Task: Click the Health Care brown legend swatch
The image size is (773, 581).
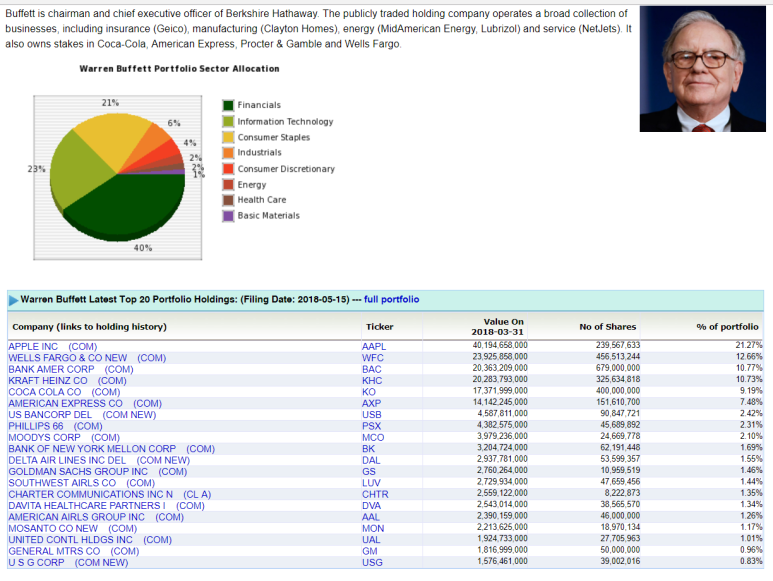Action: 228,200
